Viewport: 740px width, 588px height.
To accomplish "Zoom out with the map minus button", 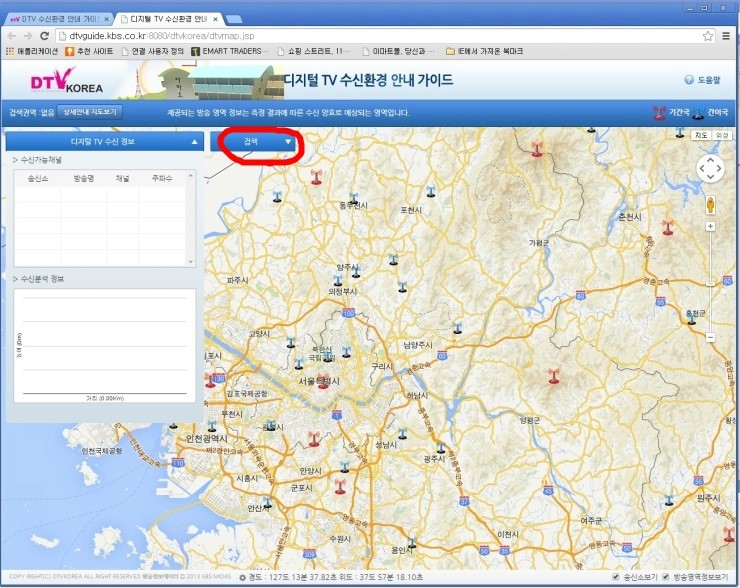I will [710, 336].
